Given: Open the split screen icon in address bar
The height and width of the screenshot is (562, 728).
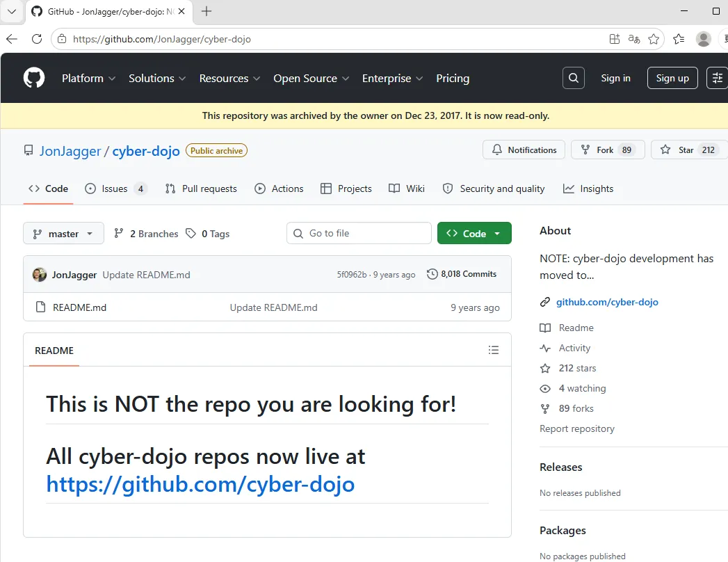Looking at the screenshot, I should [x=614, y=39].
